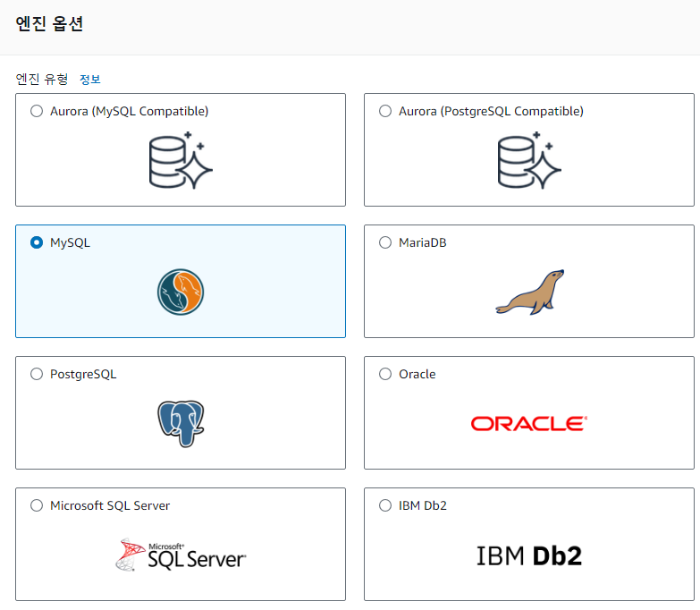Click the IBM Db2 logo
700x610 pixels.
(529, 556)
